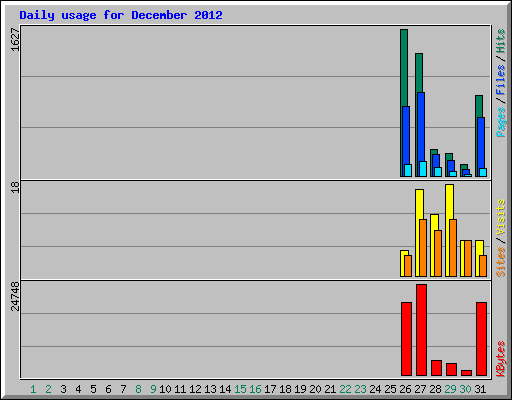Click the cyan Pages bar for day 26

pyautogui.click(x=408, y=170)
